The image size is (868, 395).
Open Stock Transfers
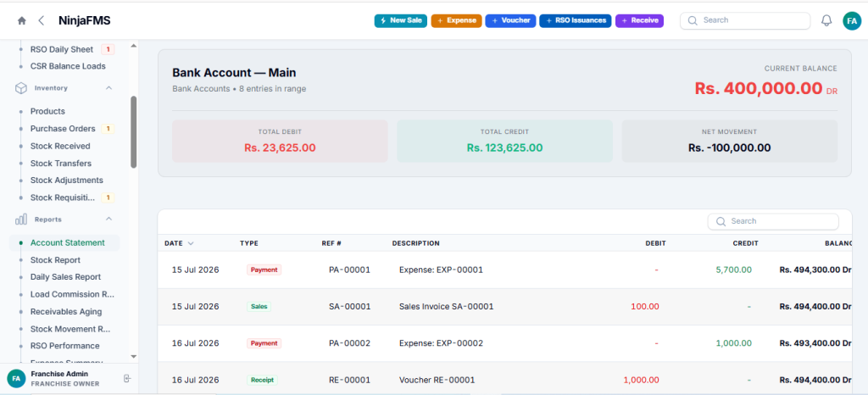tap(61, 164)
